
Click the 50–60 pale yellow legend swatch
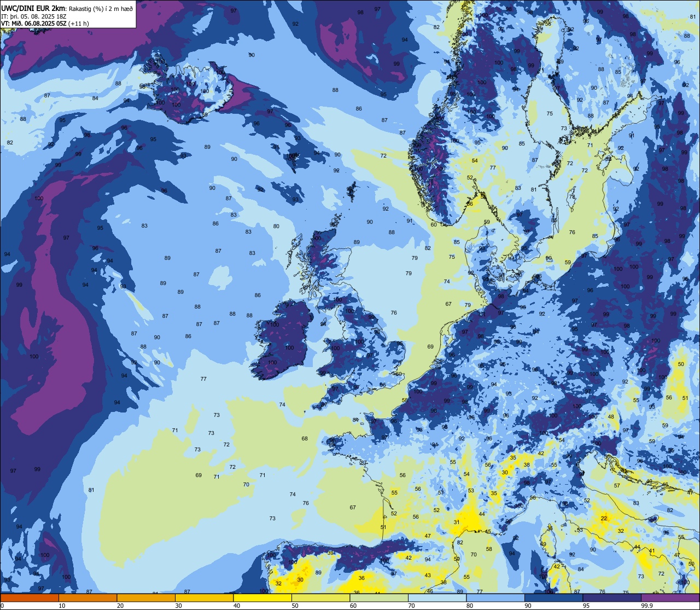(x=320, y=597)
